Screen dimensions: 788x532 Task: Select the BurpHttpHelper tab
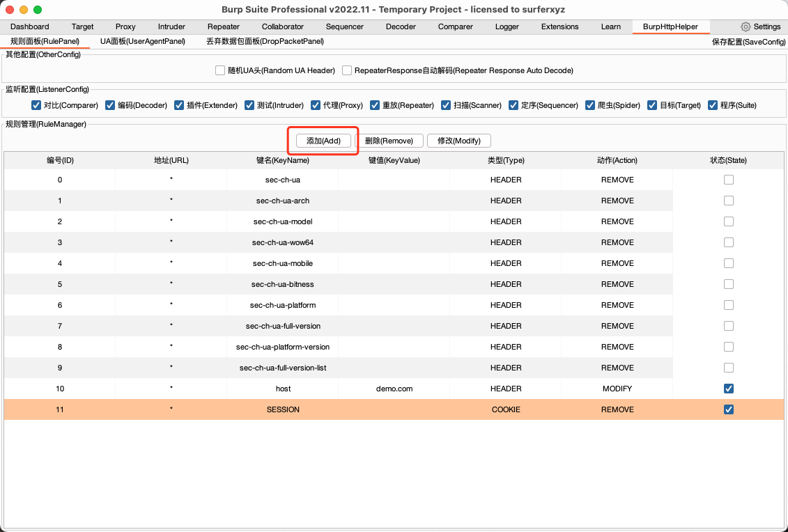[x=670, y=26]
